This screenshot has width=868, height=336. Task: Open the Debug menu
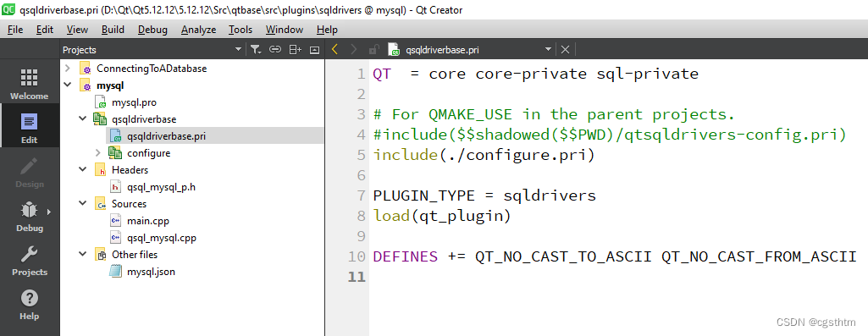click(152, 30)
